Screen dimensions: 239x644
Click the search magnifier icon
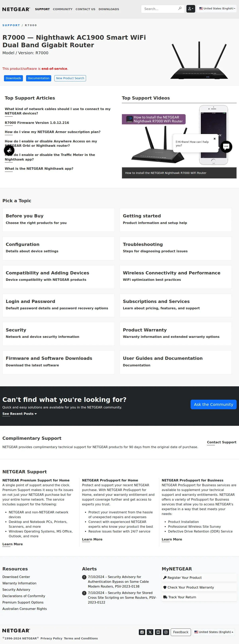pyautogui.click(x=180, y=9)
